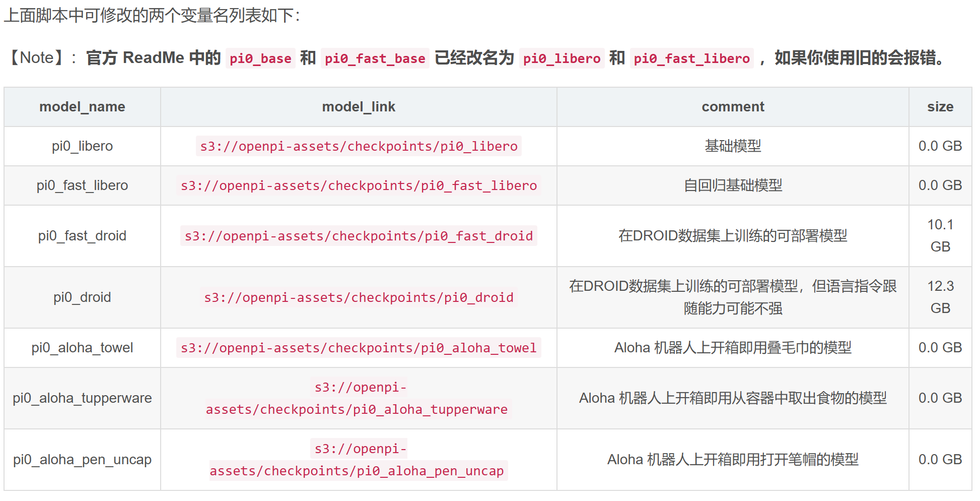
Task: Click the pi0_base inline code in the note
Action: point(260,58)
